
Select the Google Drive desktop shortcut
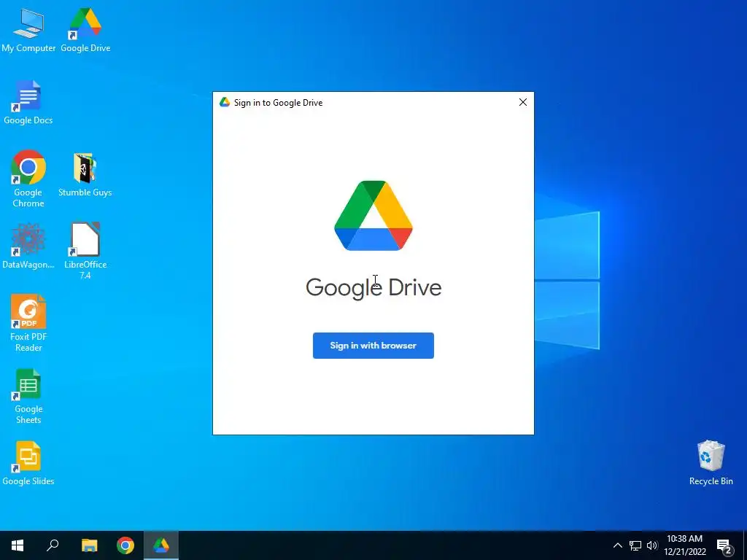pyautogui.click(x=85, y=31)
